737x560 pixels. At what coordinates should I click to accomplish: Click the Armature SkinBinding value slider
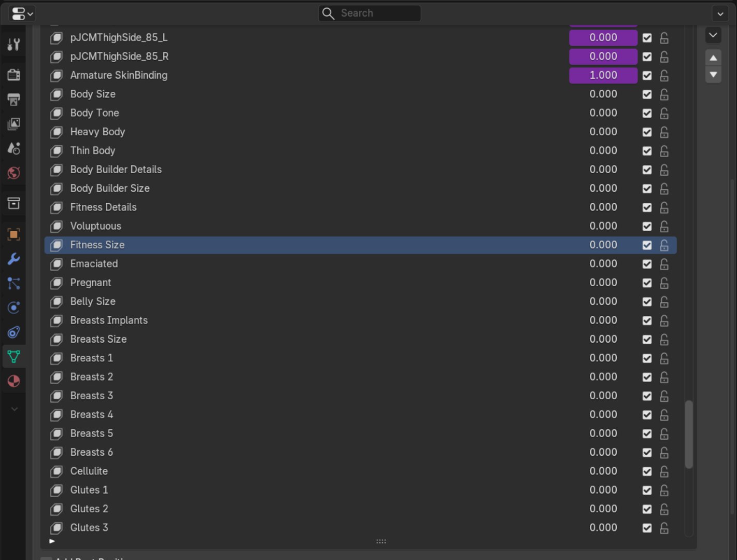coord(603,75)
